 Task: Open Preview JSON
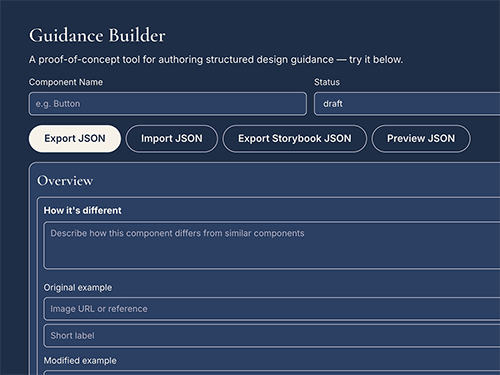coord(421,139)
